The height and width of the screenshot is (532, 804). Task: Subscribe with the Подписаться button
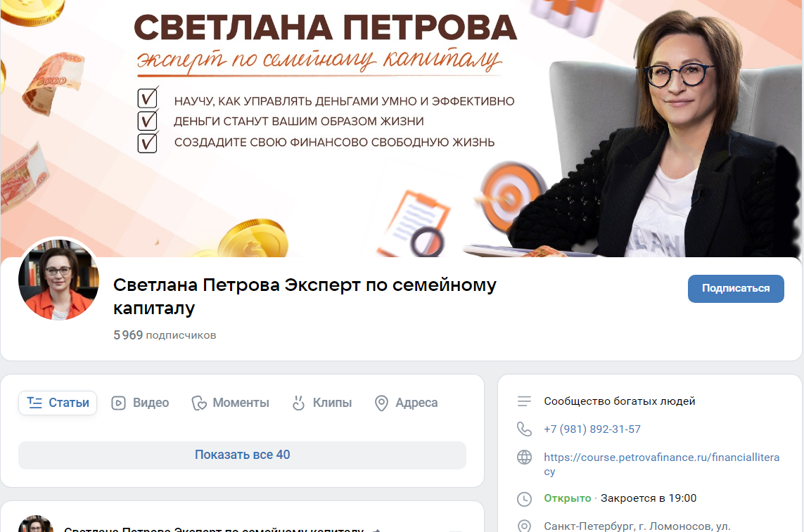click(x=736, y=289)
